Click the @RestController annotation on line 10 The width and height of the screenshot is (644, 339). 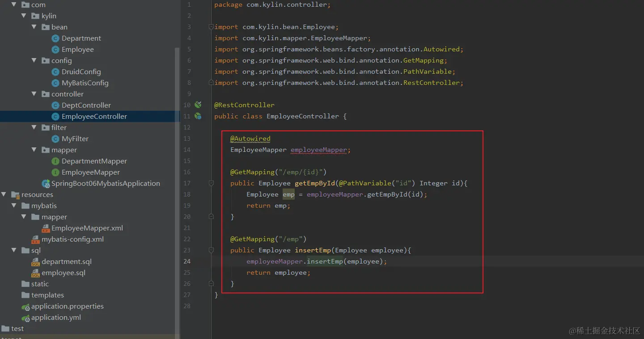[x=245, y=105]
